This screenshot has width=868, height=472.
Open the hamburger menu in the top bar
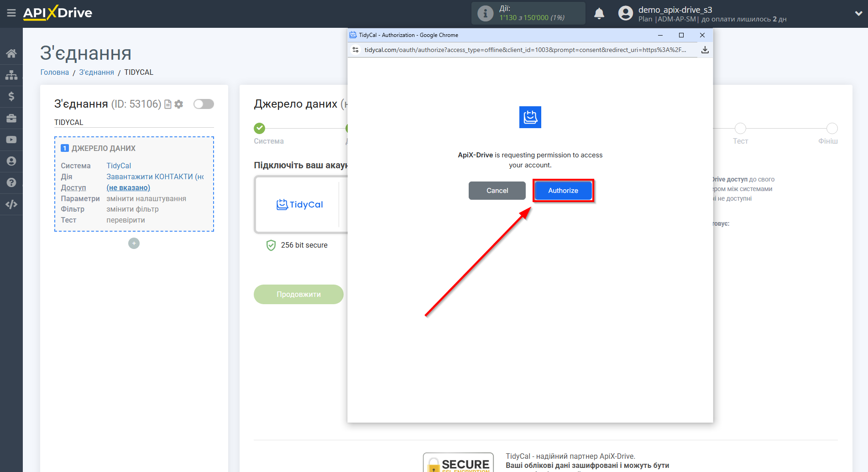pyautogui.click(x=11, y=13)
